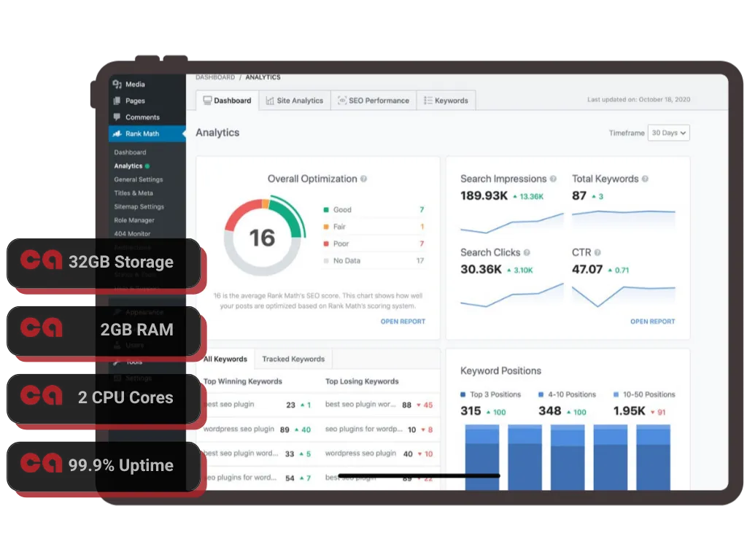
Task: Open 404 Monitor in the sidebar
Action: tap(133, 234)
